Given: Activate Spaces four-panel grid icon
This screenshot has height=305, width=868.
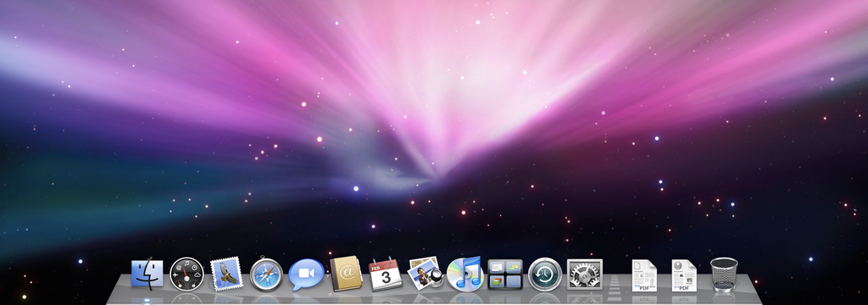Looking at the screenshot, I should tap(505, 274).
